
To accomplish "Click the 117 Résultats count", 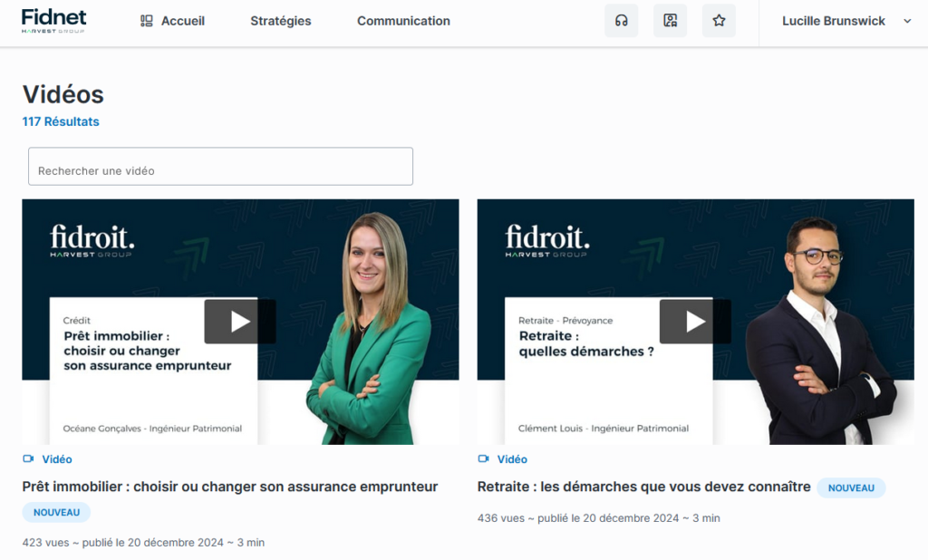I will point(61,121).
